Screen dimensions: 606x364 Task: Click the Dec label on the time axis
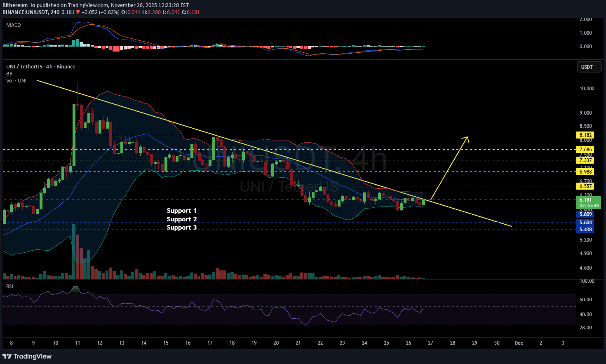point(519,343)
